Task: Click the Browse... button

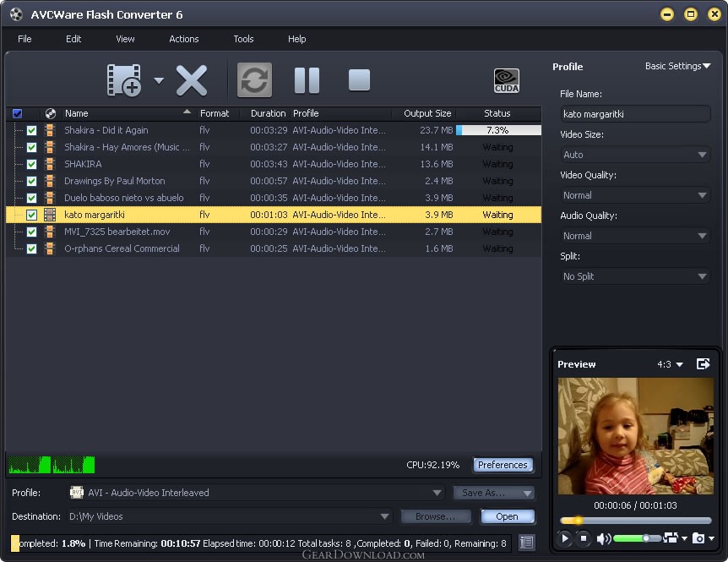Action: pyautogui.click(x=436, y=516)
